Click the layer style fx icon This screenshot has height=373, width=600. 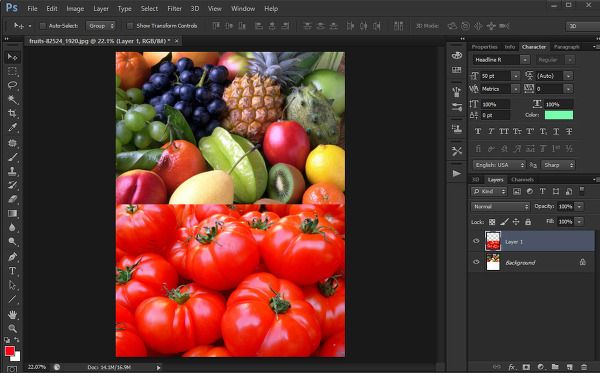click(512, 367)
